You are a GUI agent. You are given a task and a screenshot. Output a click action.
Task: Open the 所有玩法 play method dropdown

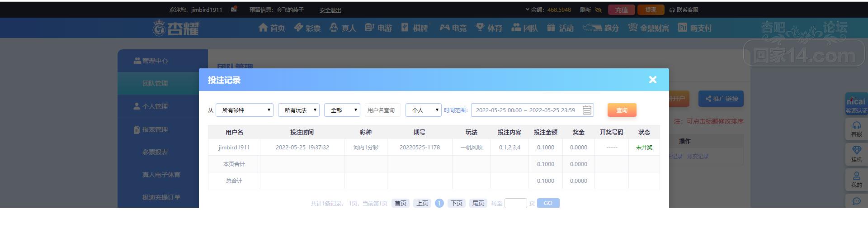click(x=299, y=110)
